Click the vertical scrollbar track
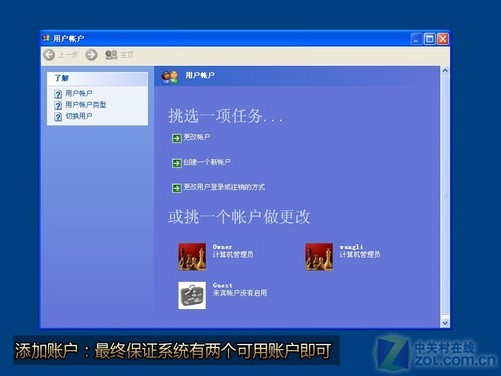 (x=445, y=197)
